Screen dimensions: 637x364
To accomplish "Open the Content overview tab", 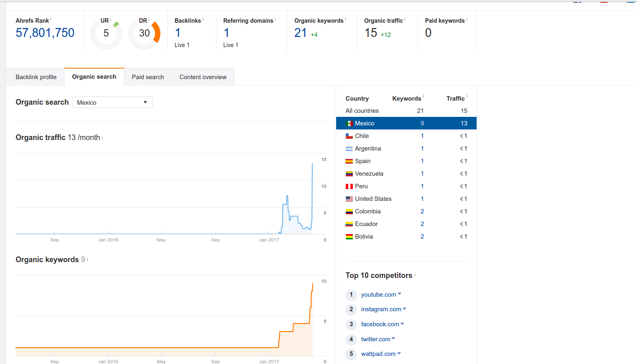I will click(x=203, y=77).
